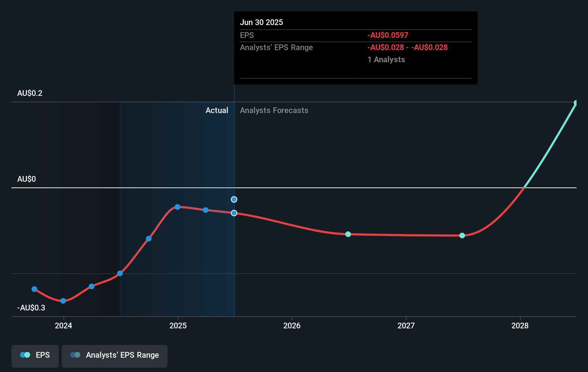
Task: Click the first EPS data point in late 2023
Action: [x=34, y=289]
